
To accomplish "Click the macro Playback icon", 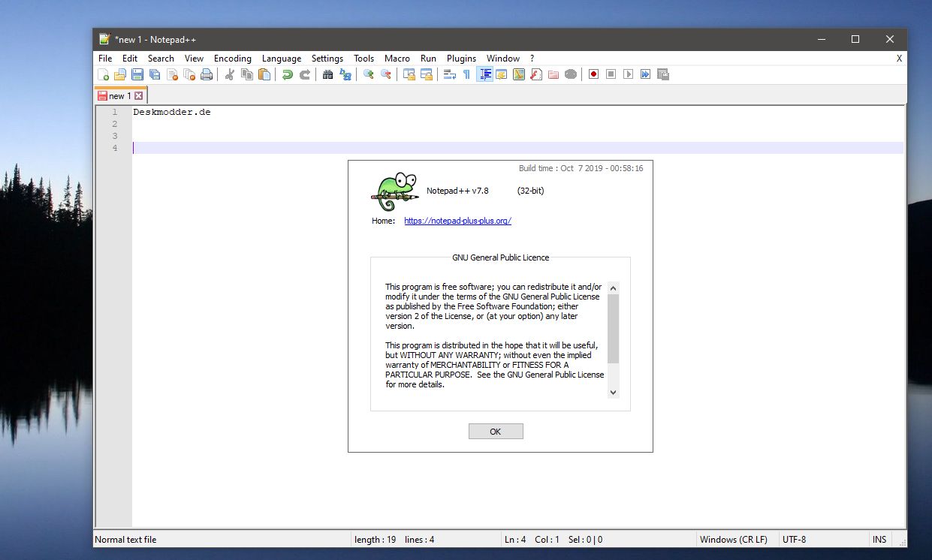I will click(x=628, y=74).
